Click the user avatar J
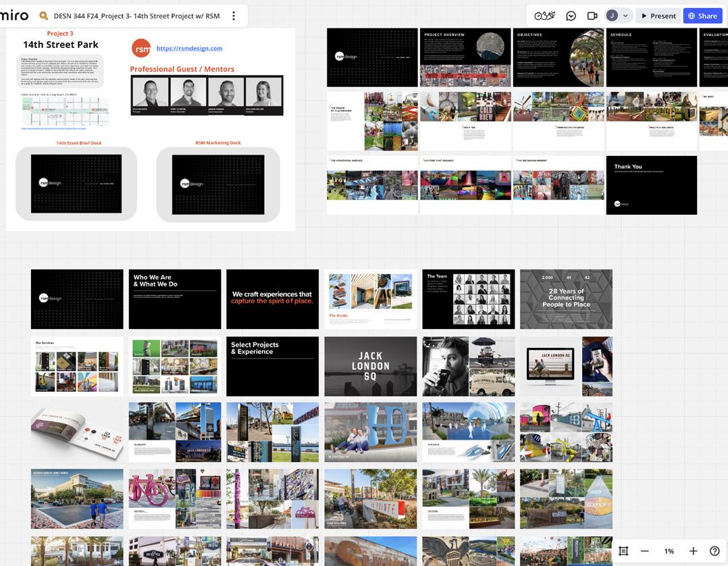728x566 pixels. pos(612,16)
